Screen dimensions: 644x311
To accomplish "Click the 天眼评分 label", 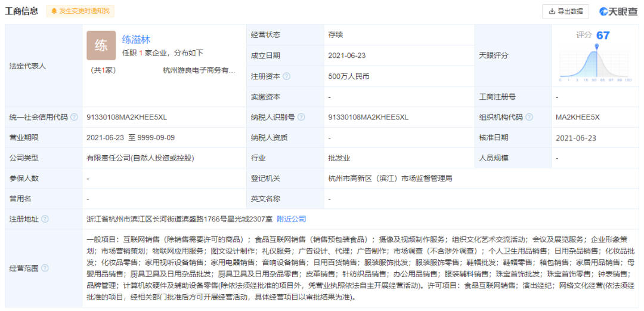I will pyautogui.click(x=494, y=56).
